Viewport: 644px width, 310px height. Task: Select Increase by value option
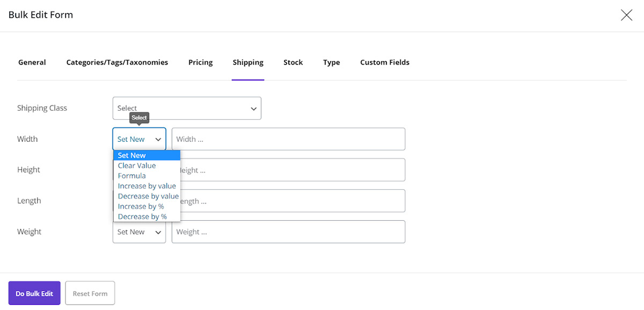(147, 186)
